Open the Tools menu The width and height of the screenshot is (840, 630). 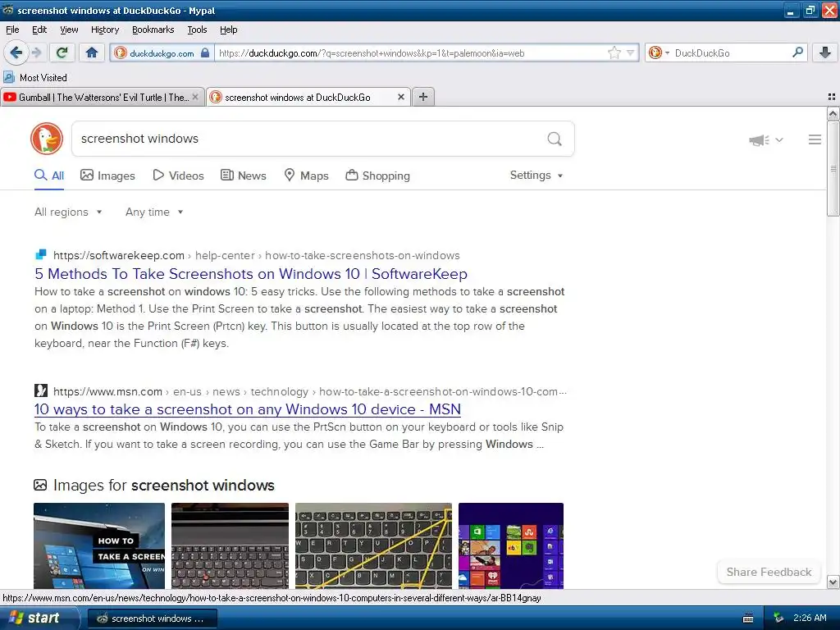[x=197, y=30]
